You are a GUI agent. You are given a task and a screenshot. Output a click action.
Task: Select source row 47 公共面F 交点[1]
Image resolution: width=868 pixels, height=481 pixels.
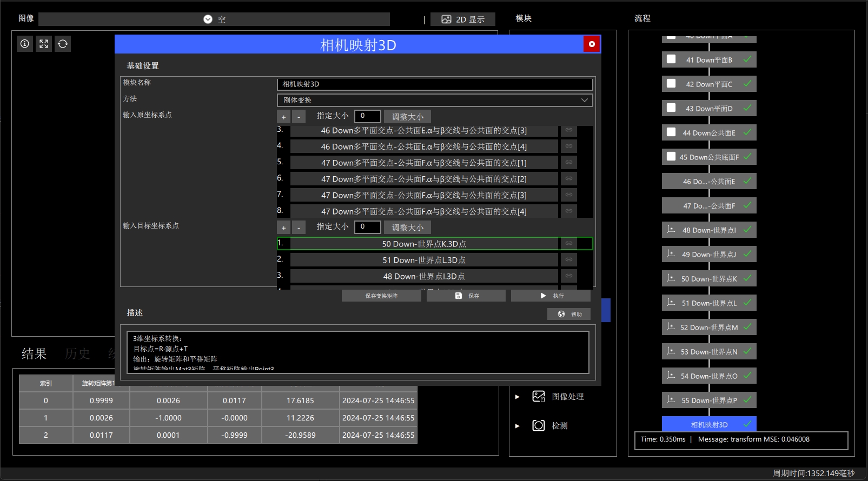[424, 163]
